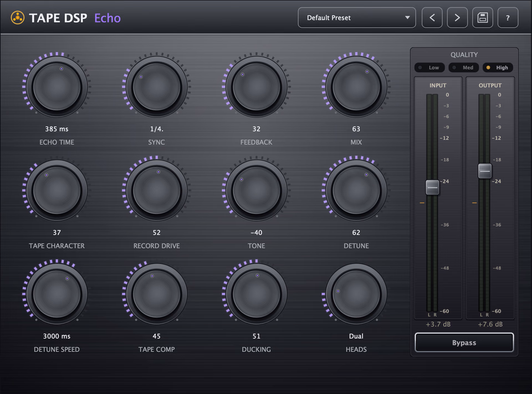Click the Tape DSP reel logo icon
532x394 pixels.
(18, 18)
